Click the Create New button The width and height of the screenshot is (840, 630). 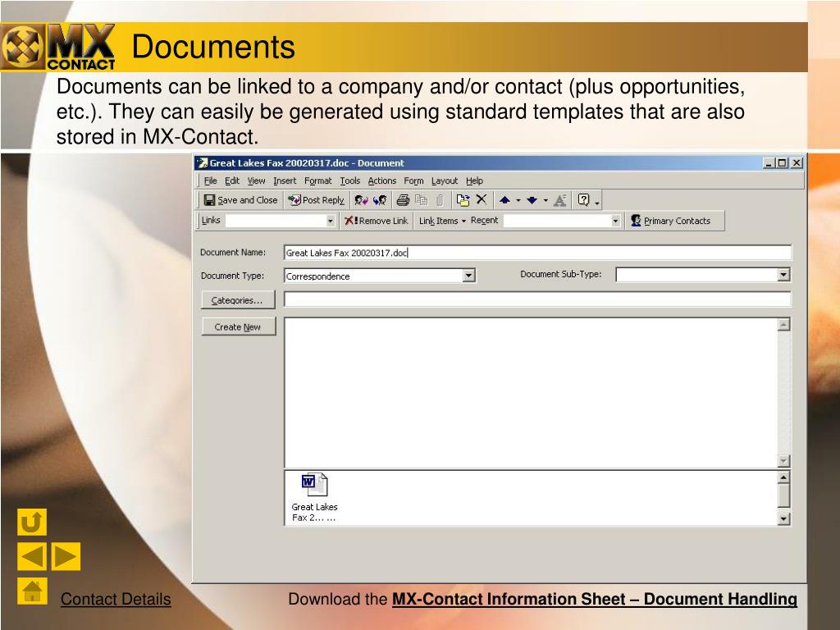[x=239, y=326]
